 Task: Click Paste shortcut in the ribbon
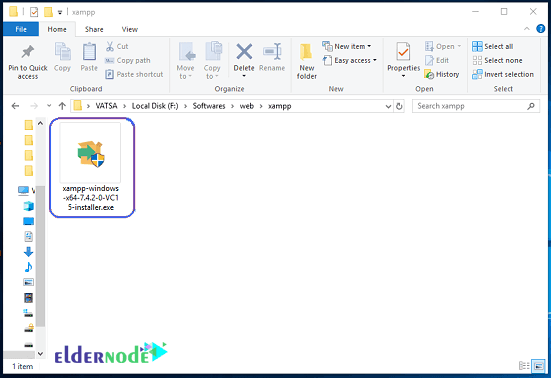pyautogui.click(x=134, y=74)
